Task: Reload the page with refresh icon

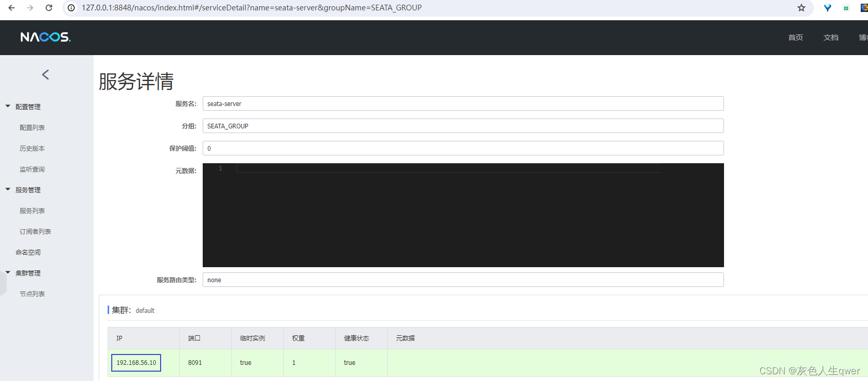Action: (x=49, y=8)
